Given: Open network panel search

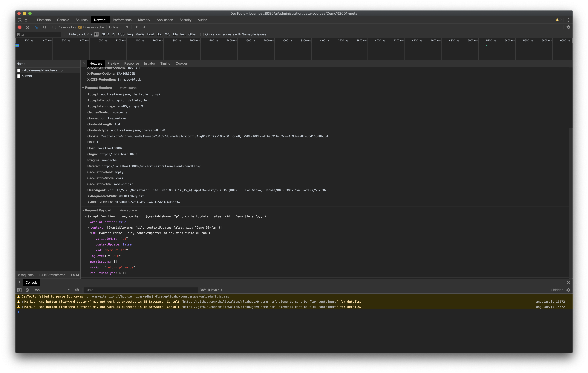Looking at the screenshot, I should click(45, 27).
